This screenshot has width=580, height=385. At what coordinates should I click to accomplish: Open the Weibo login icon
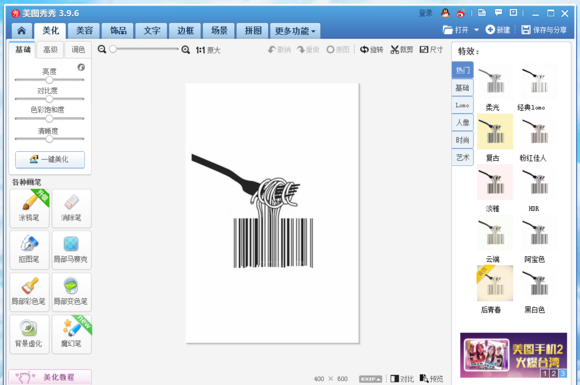point(461,13)
